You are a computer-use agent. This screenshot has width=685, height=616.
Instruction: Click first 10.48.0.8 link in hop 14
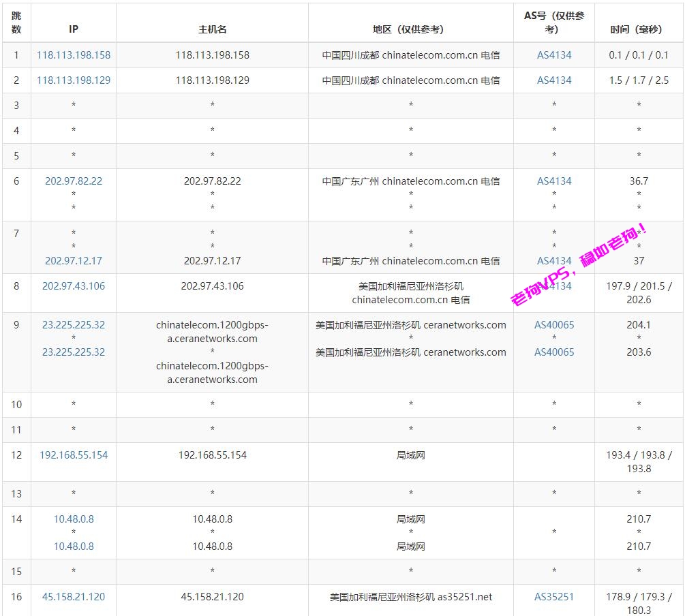74,519
